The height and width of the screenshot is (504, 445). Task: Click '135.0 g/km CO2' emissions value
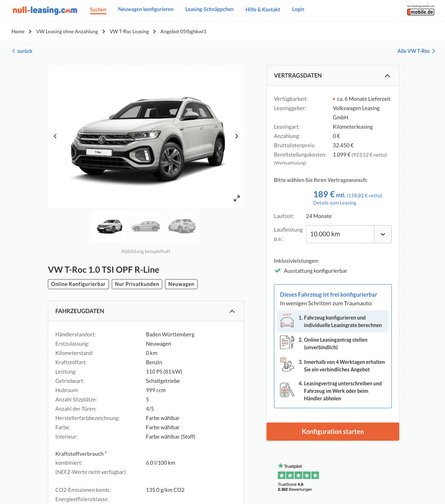tap(165, 490)
